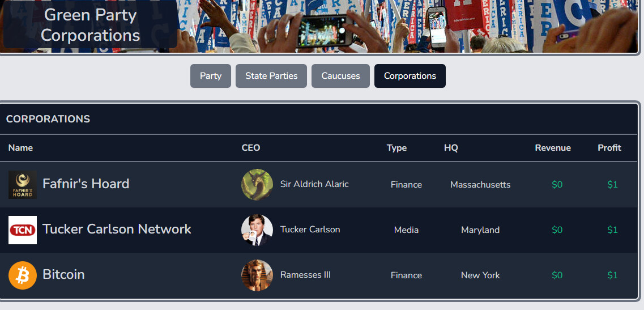Image resolution: width=644 pixels, height=310 pixels.
Task: Click the Green Party Corporations banner title
Action: pos(91,25)
